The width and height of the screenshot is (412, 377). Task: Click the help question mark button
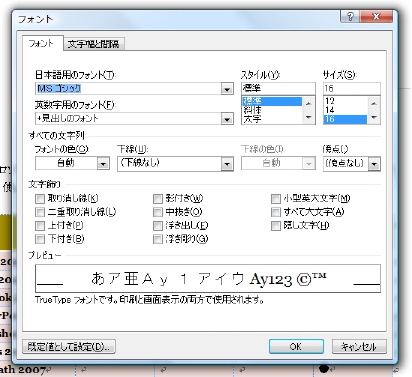350,16
